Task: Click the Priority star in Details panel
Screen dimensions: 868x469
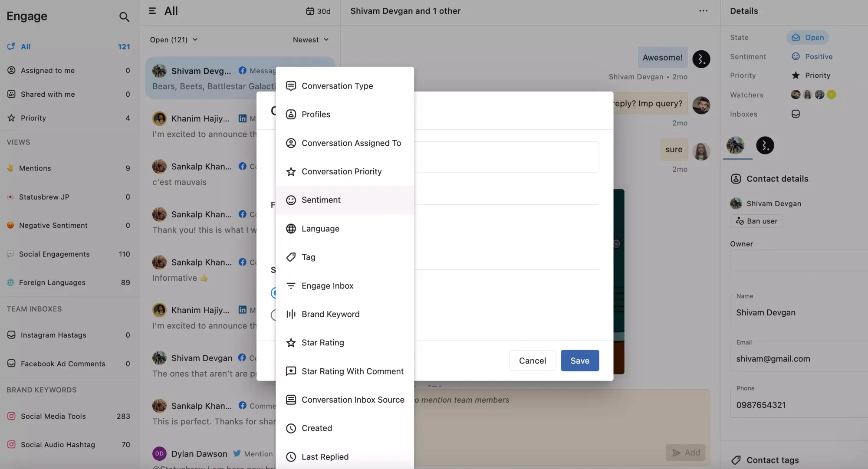Action: point(796,75)
